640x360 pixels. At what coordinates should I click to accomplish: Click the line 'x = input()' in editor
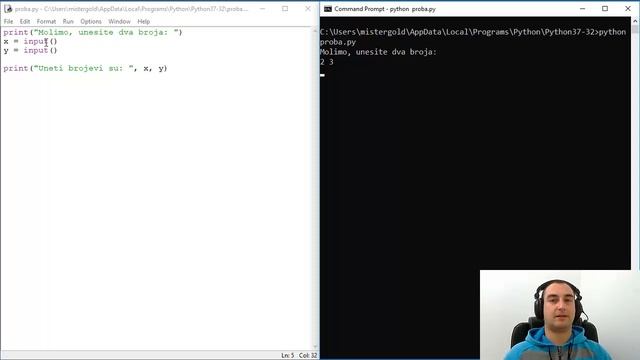(30, 41)
